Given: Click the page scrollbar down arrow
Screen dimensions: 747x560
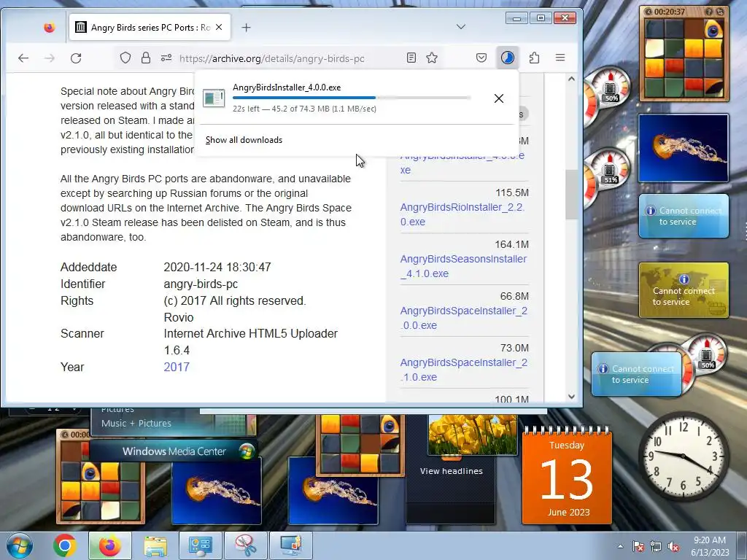Looking at the screenshot, I should [x=572, y=396].
